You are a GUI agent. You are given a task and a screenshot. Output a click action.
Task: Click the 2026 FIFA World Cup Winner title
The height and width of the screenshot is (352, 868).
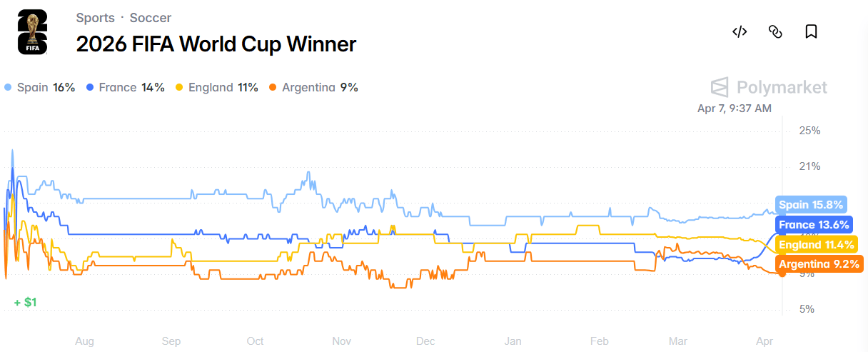coord(216,44)
